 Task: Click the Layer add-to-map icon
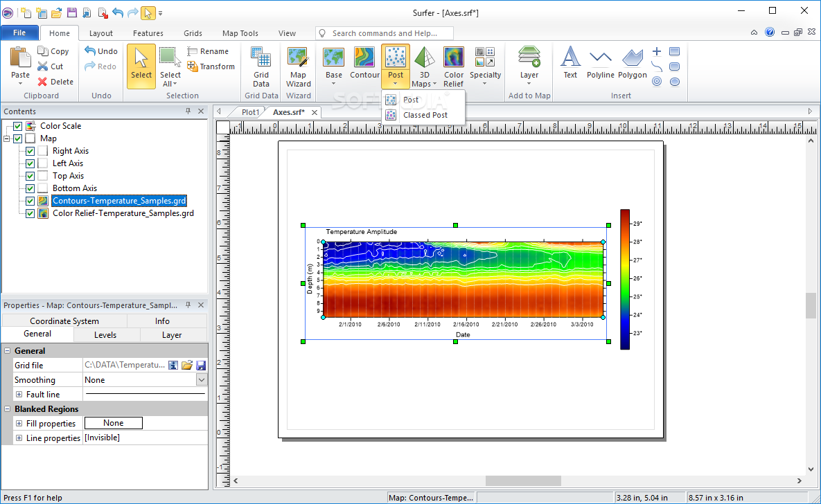529,57
